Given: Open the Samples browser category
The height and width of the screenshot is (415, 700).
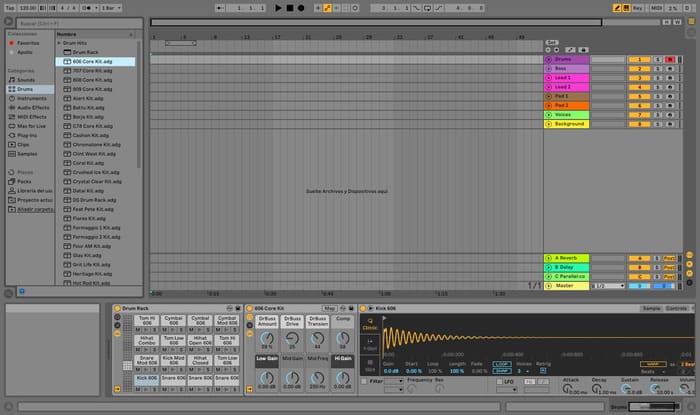Looking at the screenshot, I should 27,154.
